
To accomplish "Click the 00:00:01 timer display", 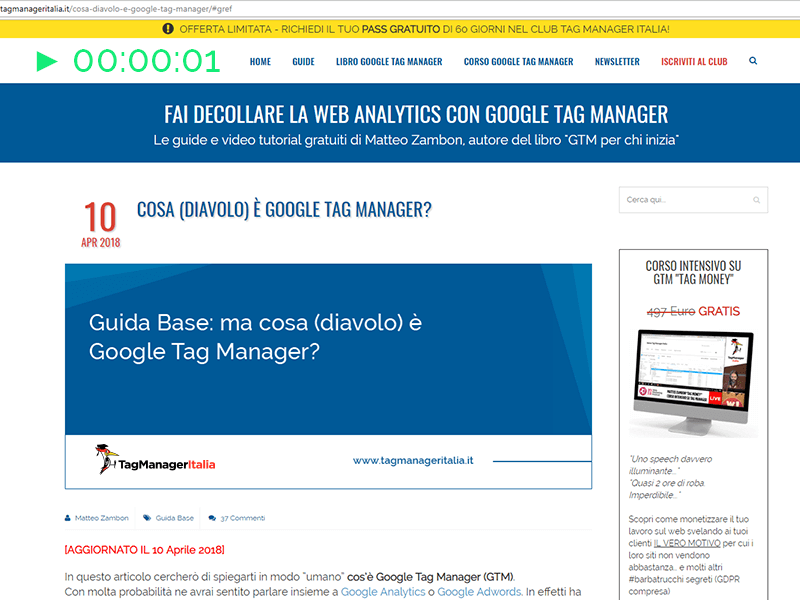I will [147, 61].
